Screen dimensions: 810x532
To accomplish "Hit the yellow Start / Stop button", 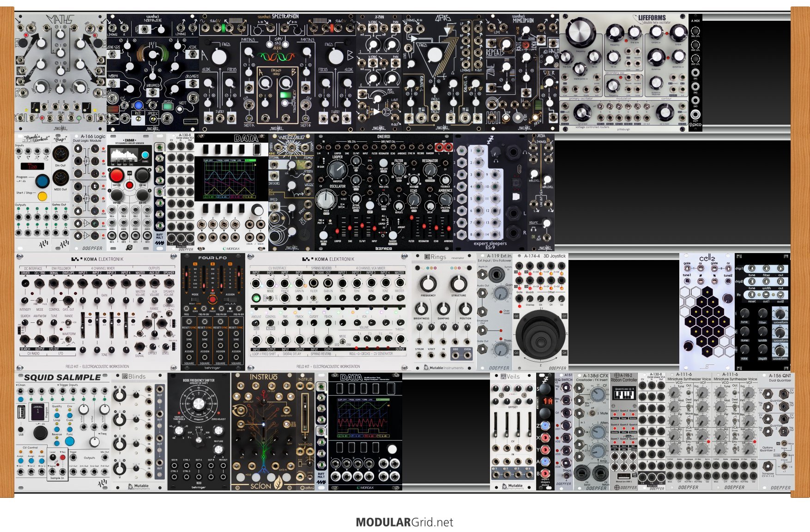I will click(42, 196).
